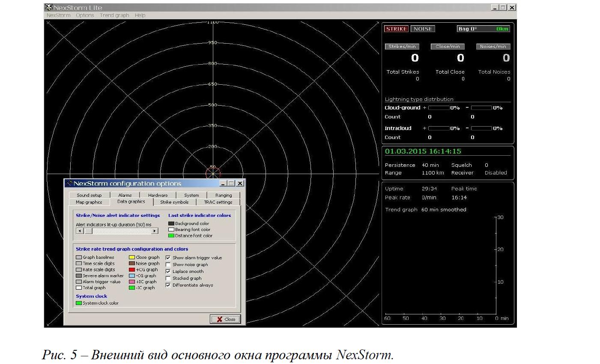Screen dimensions: 600x364
Task: Toggle Laplace smooth checkbox
Action: (x=168, y=272)
